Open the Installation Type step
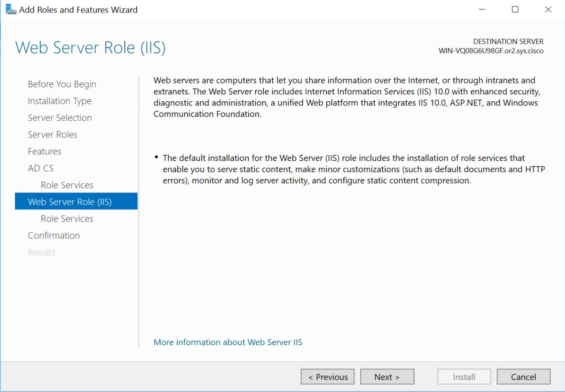Image resolution: width=565 pixels, height=392 pixels. pos(60,101)
